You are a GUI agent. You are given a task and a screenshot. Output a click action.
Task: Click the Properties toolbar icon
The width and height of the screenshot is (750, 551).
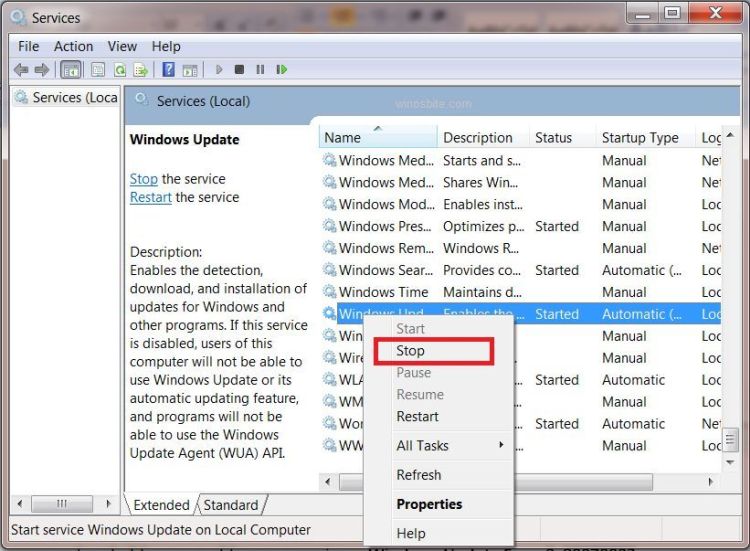pos(98,70)
